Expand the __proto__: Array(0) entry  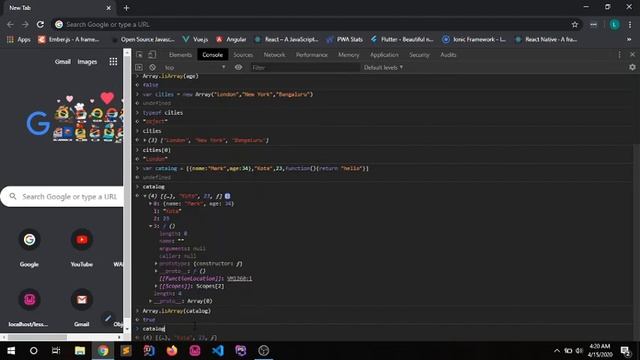(150, 301)
